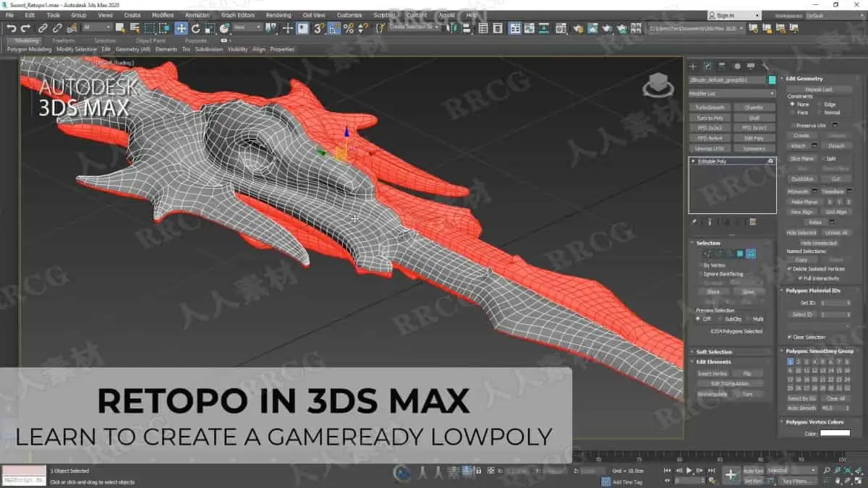Click the white vertex Color swatch

coord(834,433)
